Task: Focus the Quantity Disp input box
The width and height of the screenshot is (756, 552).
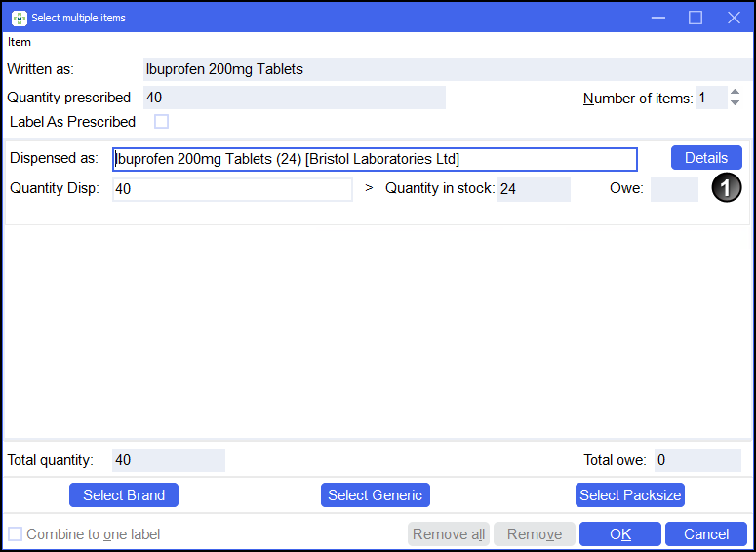Action: pyautogui.click(x=232, y=189)
